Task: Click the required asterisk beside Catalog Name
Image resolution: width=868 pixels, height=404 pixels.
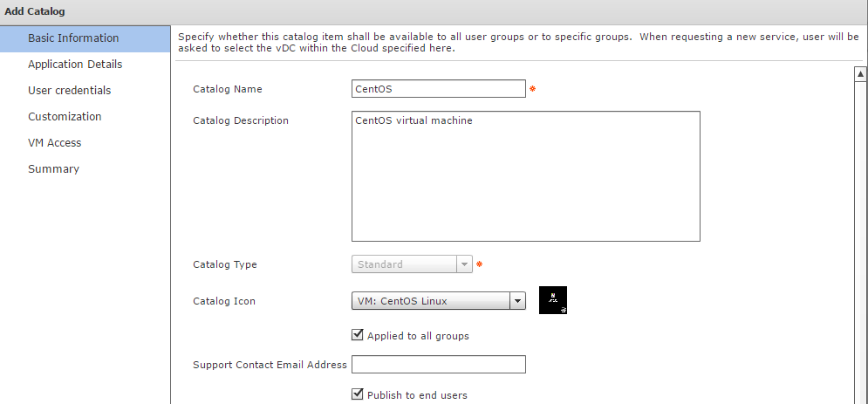Action: [x=532, y=90]
